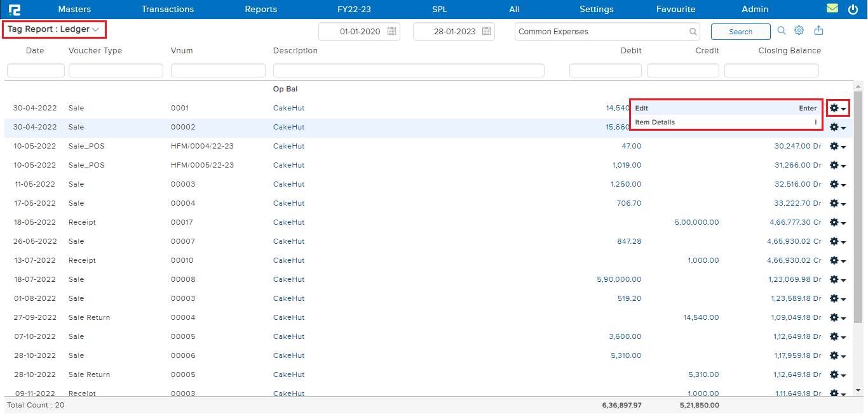This screenshot has height=417, width=868.
Task: Open the from-date calendar picker icon
Action: coord(391,32)
